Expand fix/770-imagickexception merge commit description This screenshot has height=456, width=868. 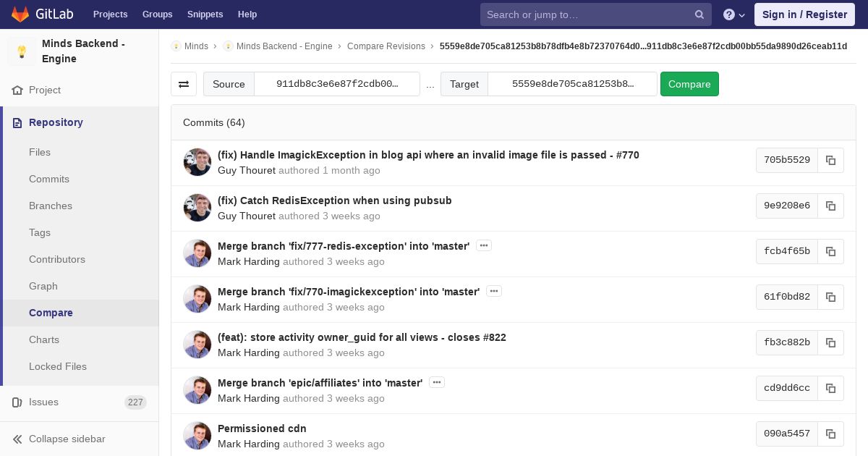coord(494,292)
